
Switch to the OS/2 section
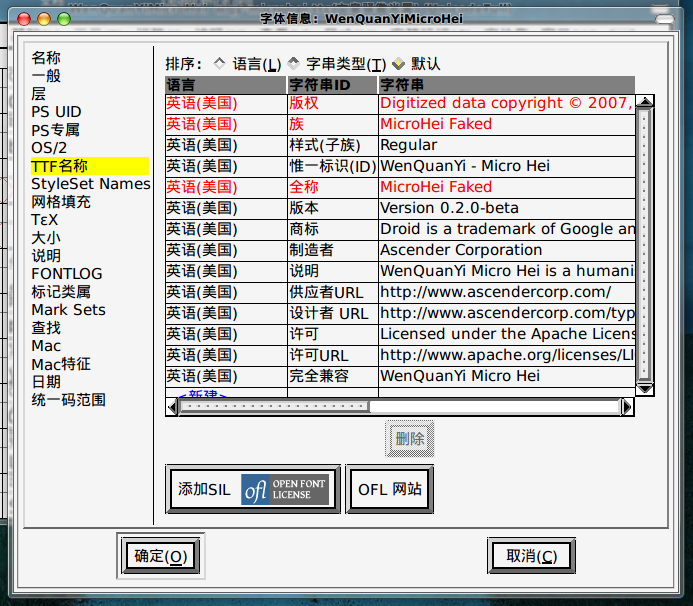click(49, 148)
